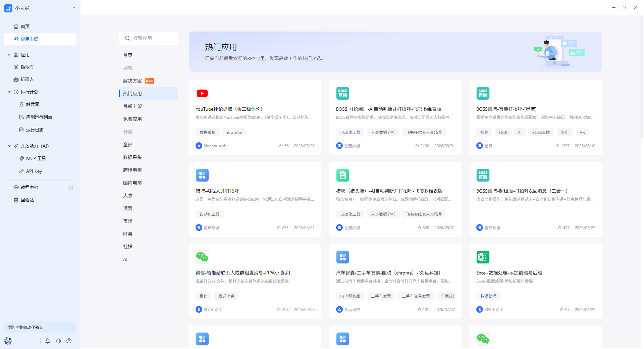
Task: Click the 人事数据分析 tag on BOSS（HR端）card
Action: (383, 133)
